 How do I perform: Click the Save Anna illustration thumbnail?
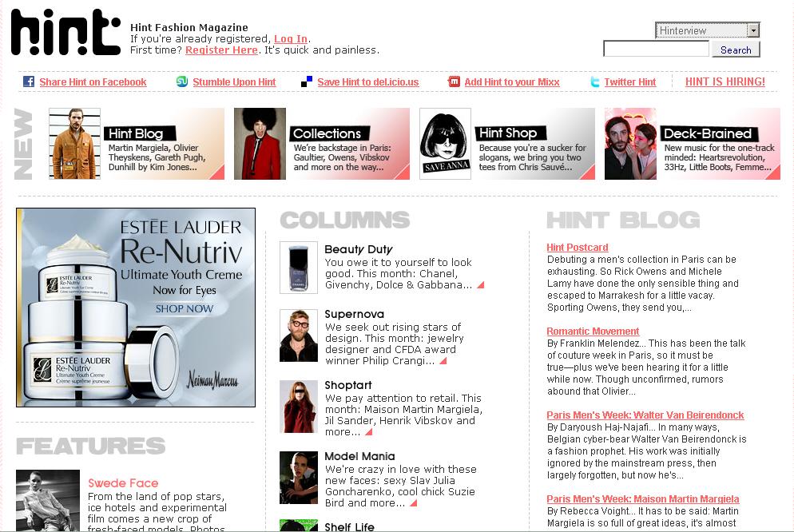[445, 144]
